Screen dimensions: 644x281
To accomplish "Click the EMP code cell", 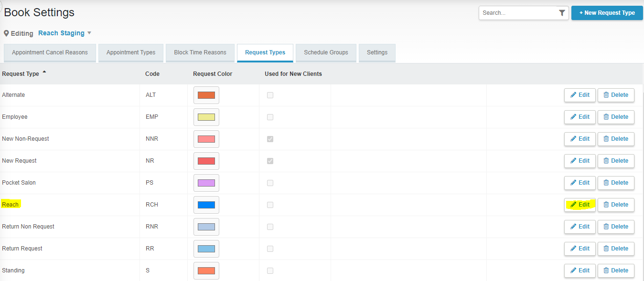I will (x=152, y=117).
